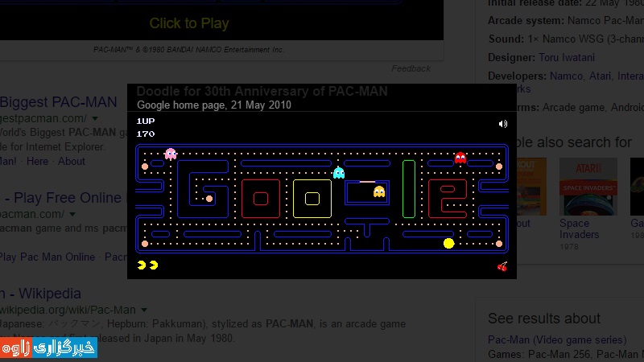Click the orange ghost in the ghost pen

coord(379,191)
